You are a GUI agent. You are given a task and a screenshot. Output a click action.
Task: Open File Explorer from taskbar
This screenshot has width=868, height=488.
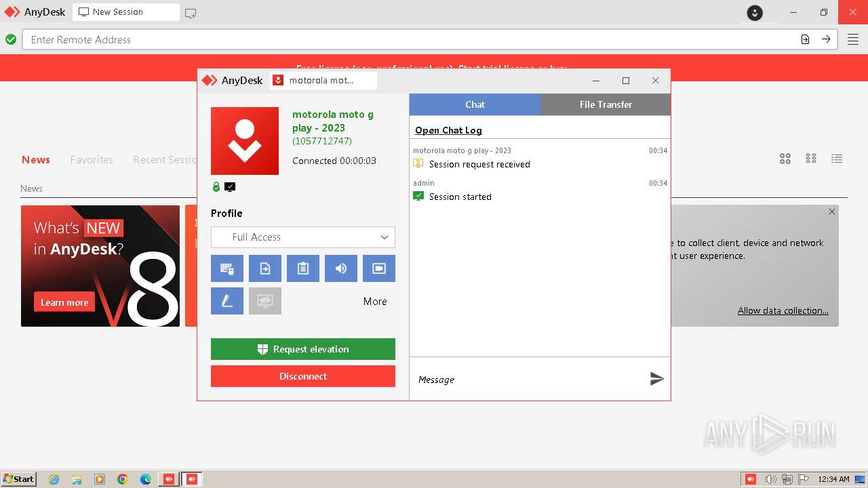(x=77, y=479)
